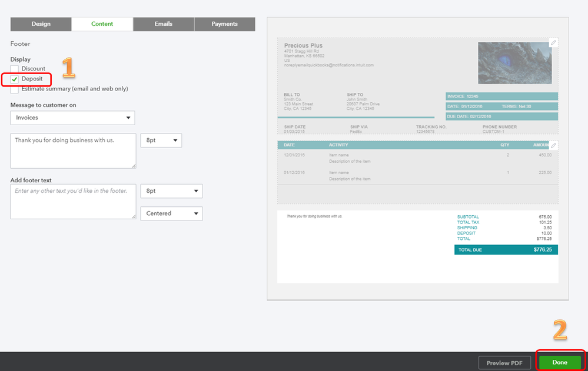Viewport: 588px width, 371px height.
Task: Click the table section edit pencil icon
Action: tap(553, 145)
